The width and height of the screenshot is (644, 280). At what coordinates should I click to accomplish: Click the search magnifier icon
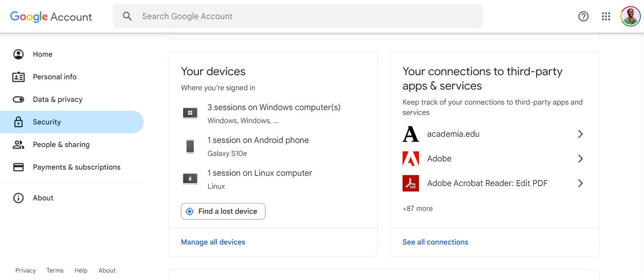(127, 16)
